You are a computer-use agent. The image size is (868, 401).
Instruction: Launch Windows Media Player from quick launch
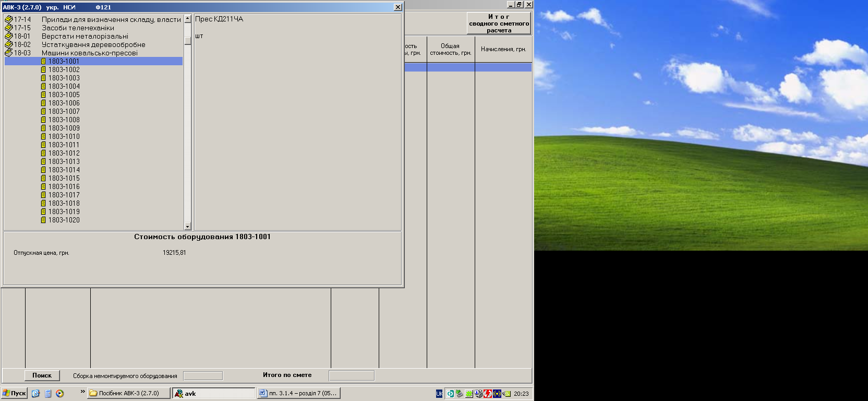click(60, 394)
